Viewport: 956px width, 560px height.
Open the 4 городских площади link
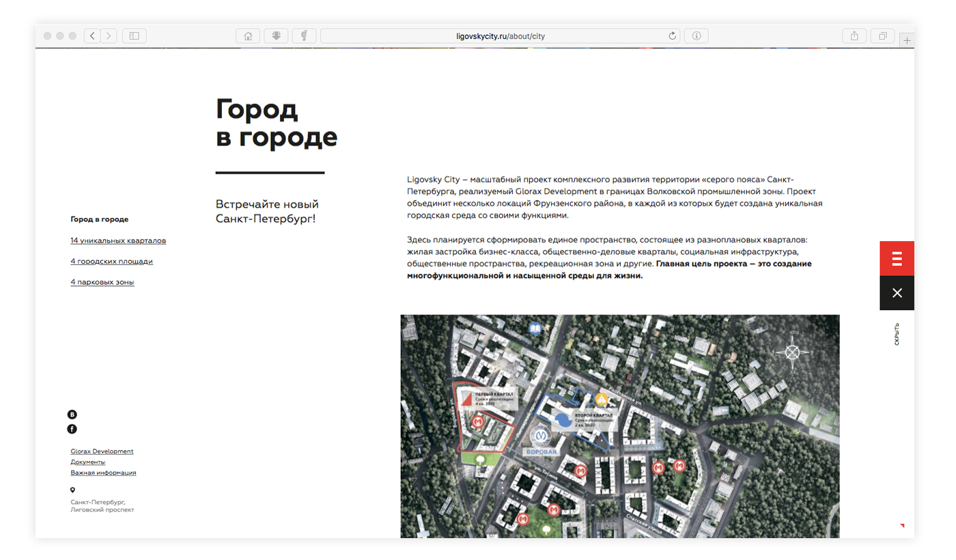click(x=112, y=261)
